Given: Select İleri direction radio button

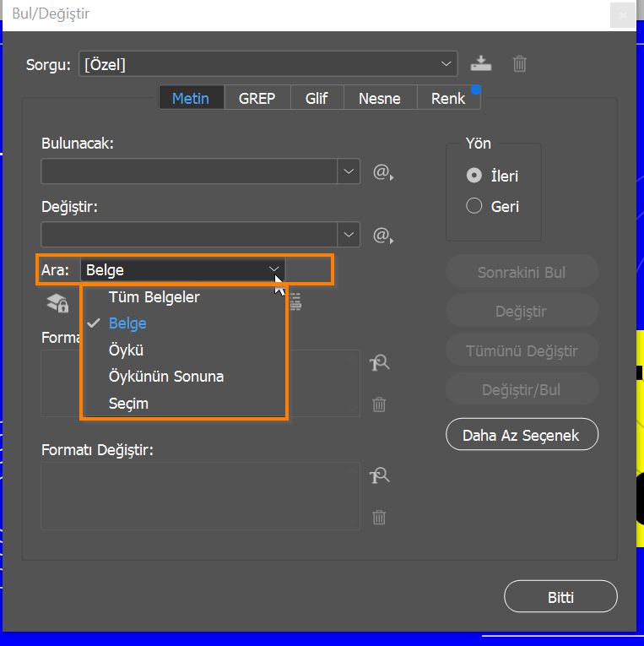Looking at the screenshot, I should (474, 176).
